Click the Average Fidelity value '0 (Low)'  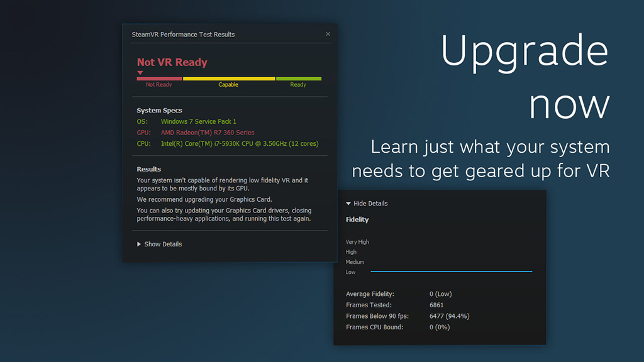441,294
